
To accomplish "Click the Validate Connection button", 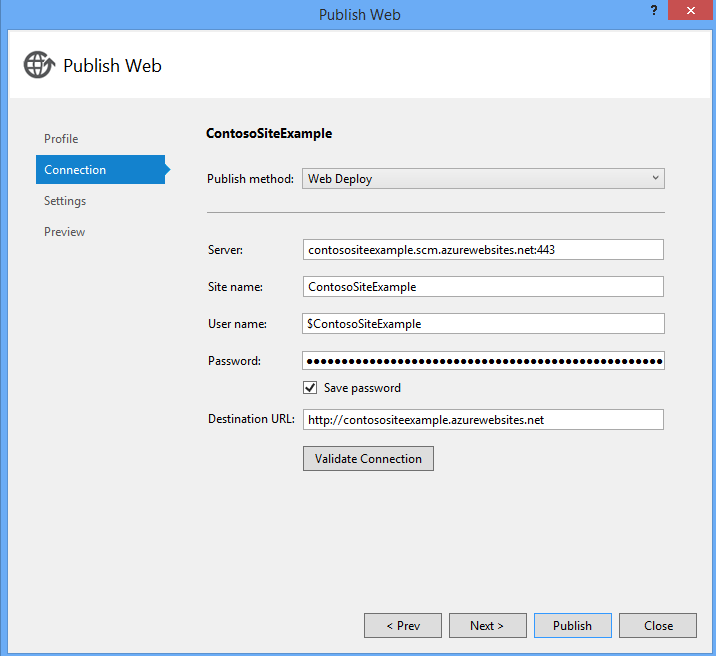I will click(368, 458).
